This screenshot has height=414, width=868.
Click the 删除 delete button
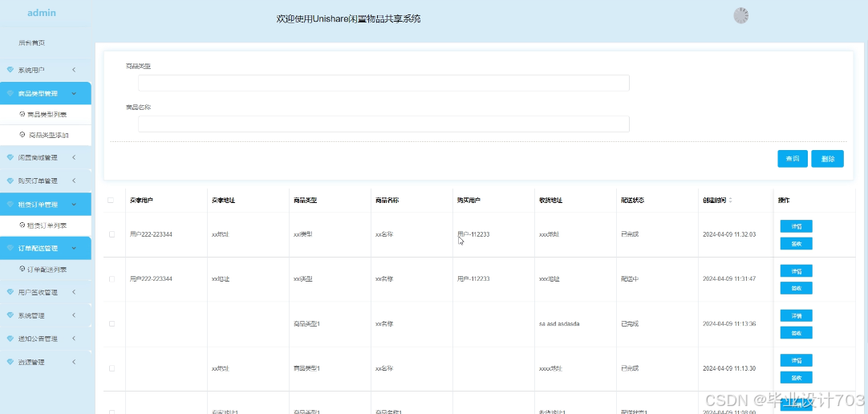(x=828, y=158)
